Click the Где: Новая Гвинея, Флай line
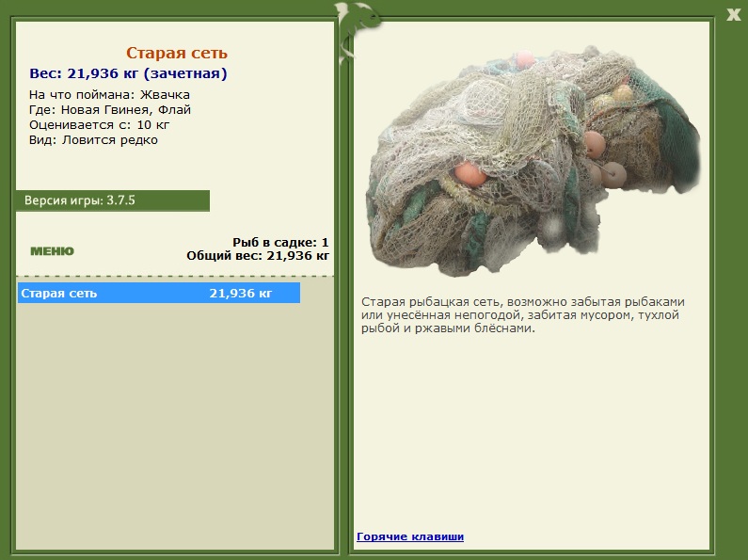The height and width of the screenshot is (560, 748). point(110,110)
